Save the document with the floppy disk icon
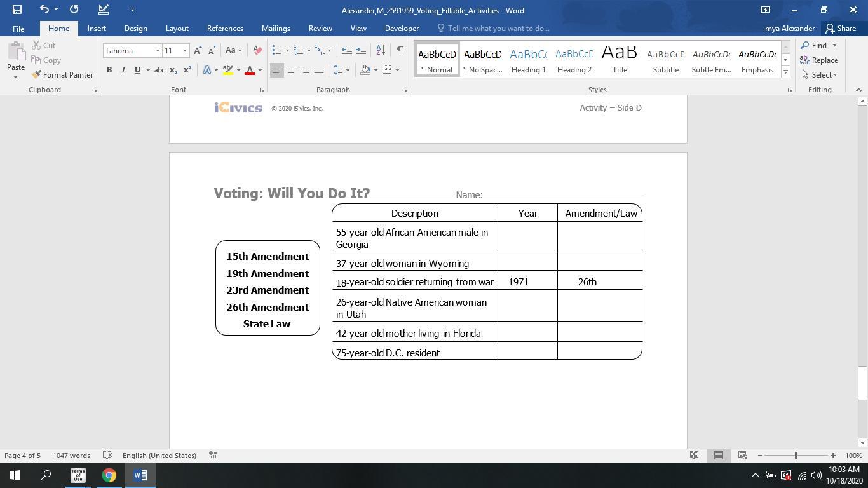Image resolution: width=868 pixels, height=488 pixels. coord(17,10)
